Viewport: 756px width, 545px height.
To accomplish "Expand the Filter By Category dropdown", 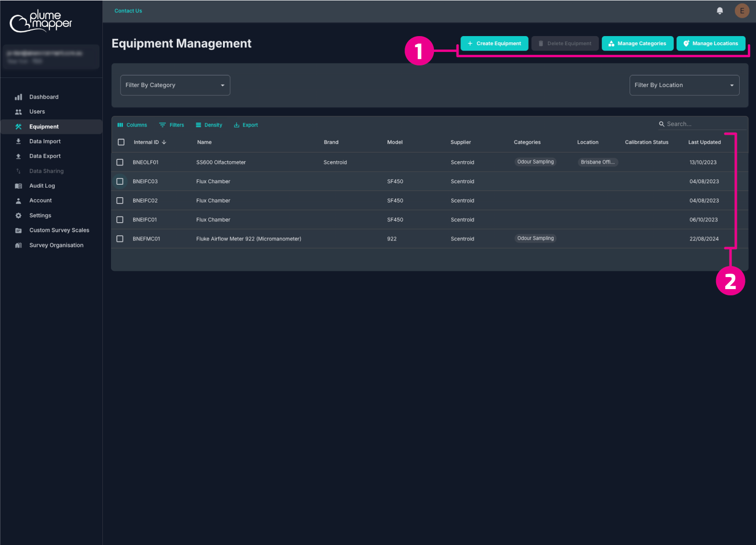I will 175,85.
